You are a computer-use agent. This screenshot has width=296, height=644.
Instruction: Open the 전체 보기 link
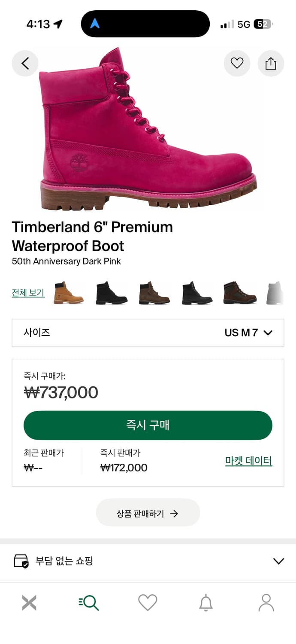tap(28, 293)
